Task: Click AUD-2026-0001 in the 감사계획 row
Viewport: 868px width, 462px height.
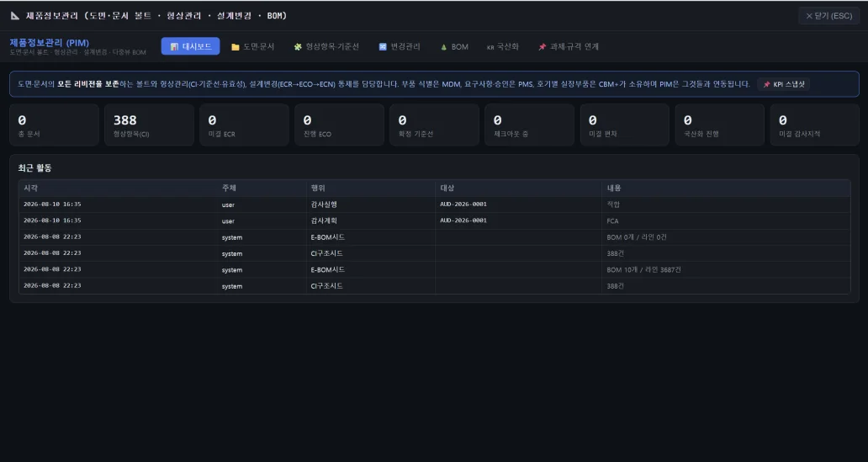Action: [463, 220]
